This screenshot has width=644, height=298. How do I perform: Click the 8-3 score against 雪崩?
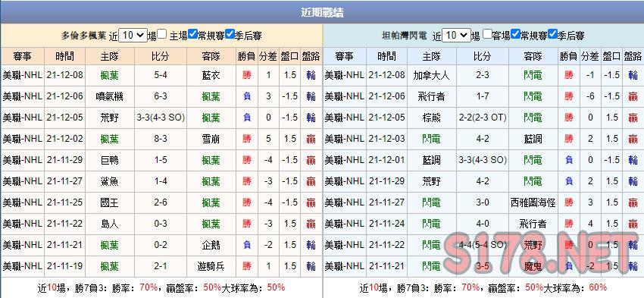[x=161, y=139]
